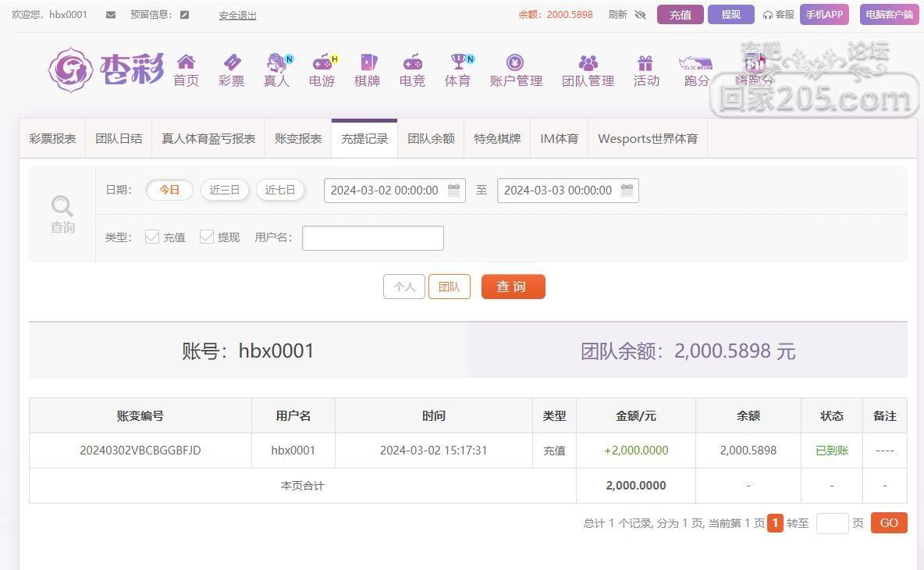Screen dimensions: 924x570
Task: Click the GO page jump button
Action: [x=889, y=523]
